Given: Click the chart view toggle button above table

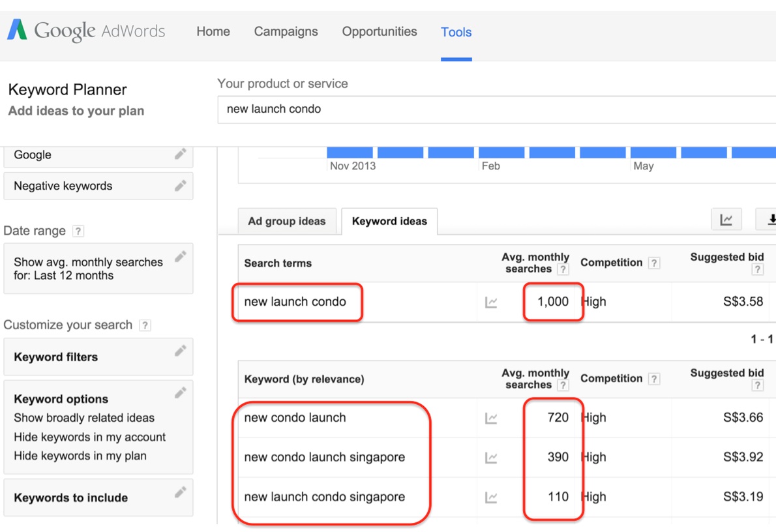Looking at the screenshot, I should coord(726,220).
